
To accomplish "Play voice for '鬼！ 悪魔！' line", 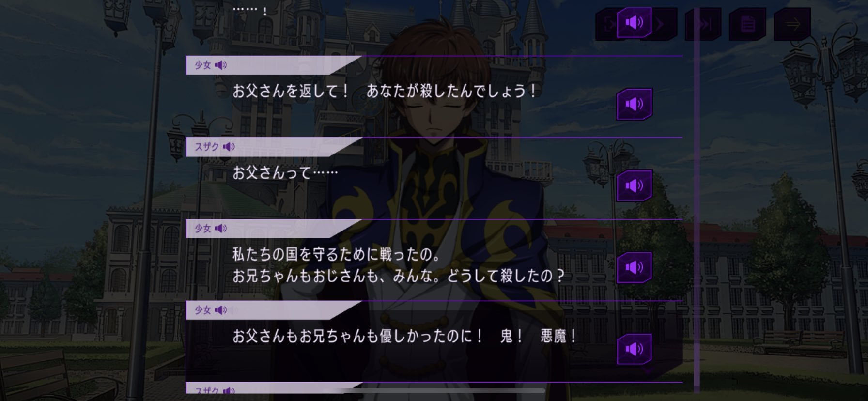I will click(634, 349).
